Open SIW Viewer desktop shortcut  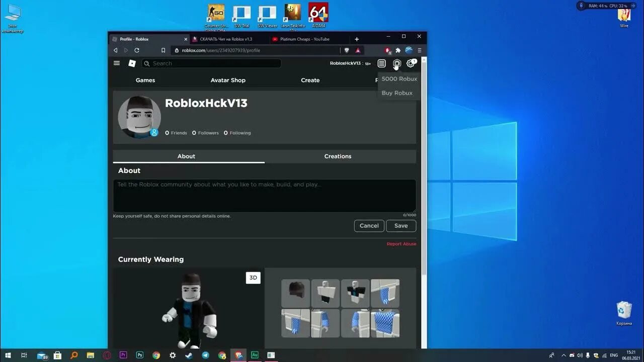267,17
